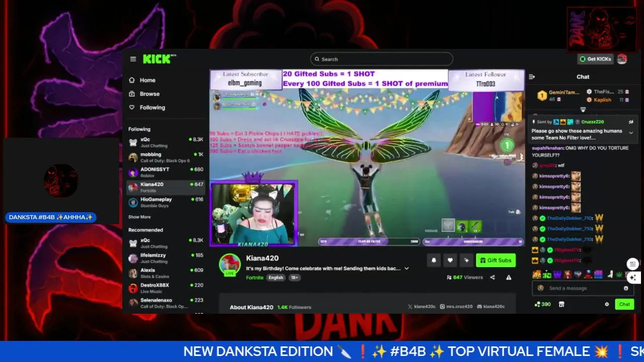This screenshot has height=362, width=644.
Task: Toggle the notification bell for Kiana420
Action: click(434, 260)
